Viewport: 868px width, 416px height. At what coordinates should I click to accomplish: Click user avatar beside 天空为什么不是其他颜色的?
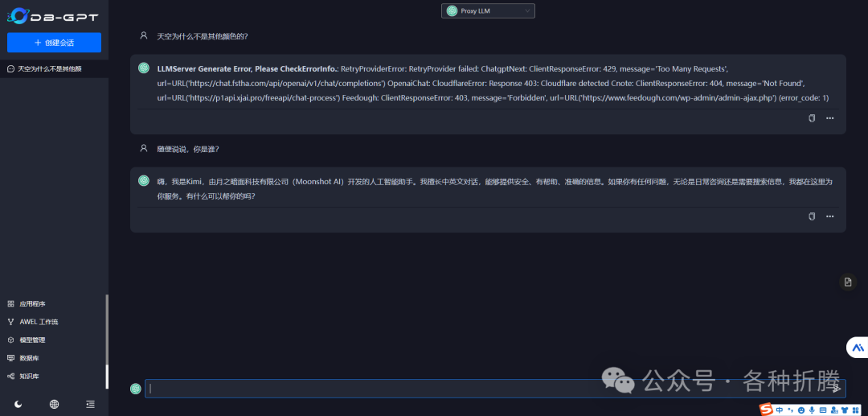click(144, 36)
